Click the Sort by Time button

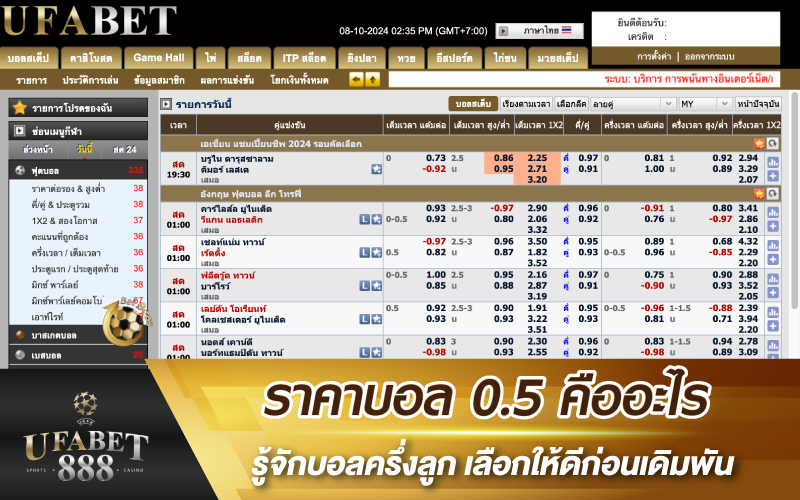pyautogui.click(x=525, y=103)
